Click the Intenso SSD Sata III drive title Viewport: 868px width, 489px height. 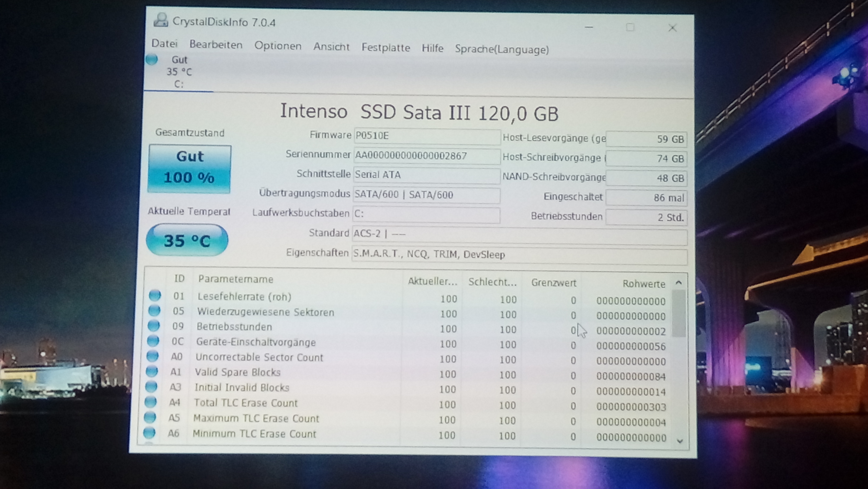pos(419,112)
